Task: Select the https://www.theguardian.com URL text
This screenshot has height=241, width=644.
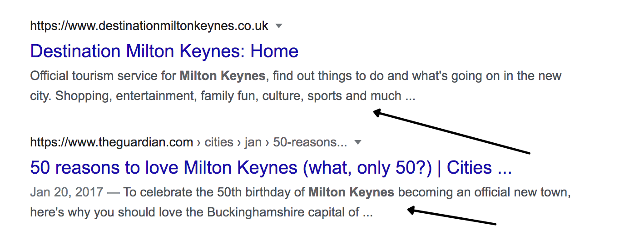Action: [111, 142]
